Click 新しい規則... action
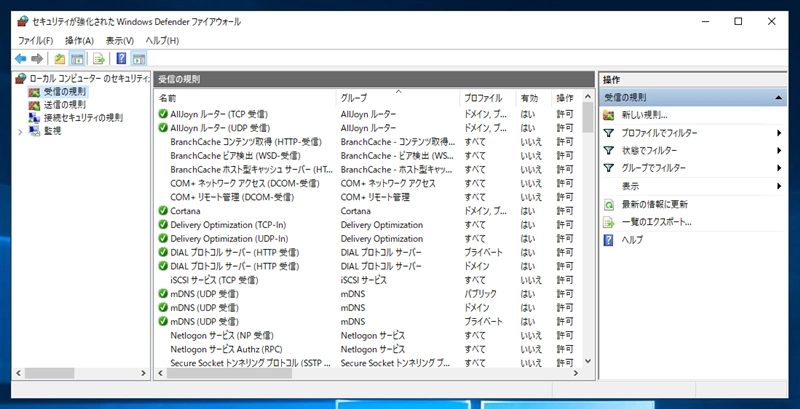Viewport: 800px width, 409px height. coord(644,115)
